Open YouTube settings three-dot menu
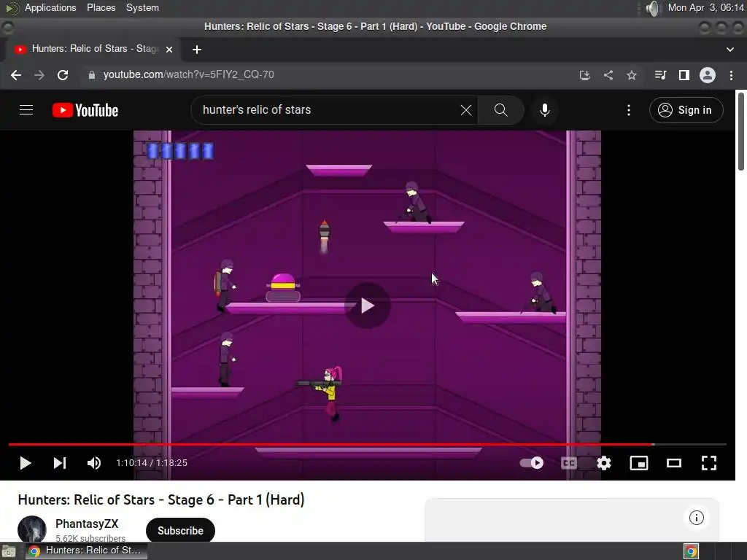The image size is (747, 560). [x=629, y=110]
